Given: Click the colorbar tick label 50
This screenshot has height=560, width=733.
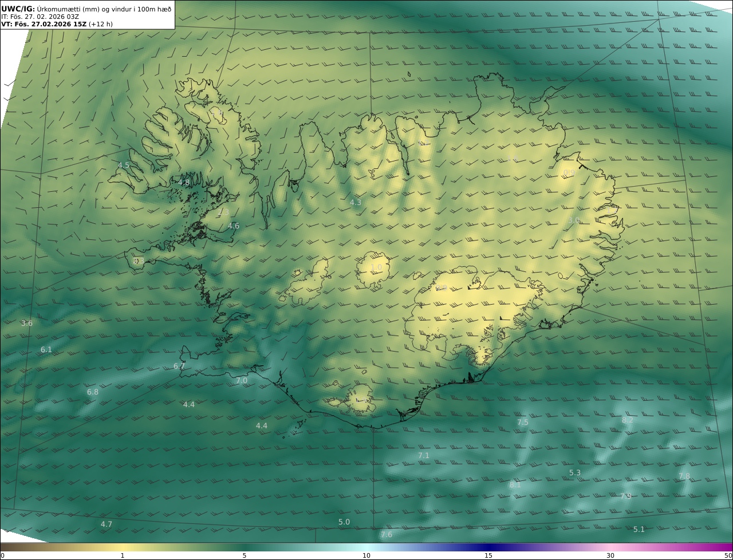Looking at the screenshot, I should click(x=728, y=555).
